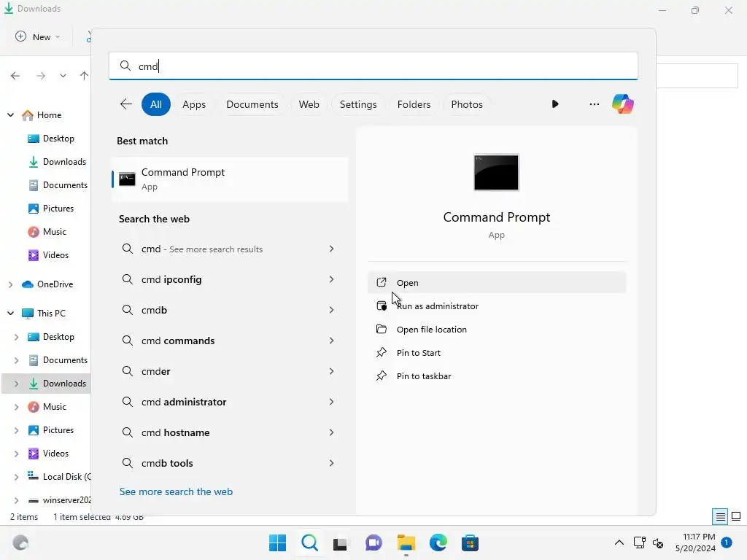
Task: Expand the cmd ipconfig web suggestion arrow
Action: point(331,279)
